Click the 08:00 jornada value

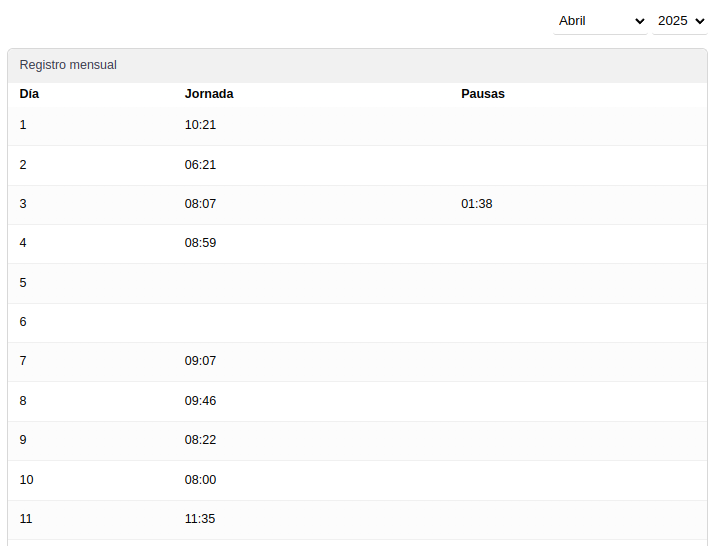coord(200,480)
